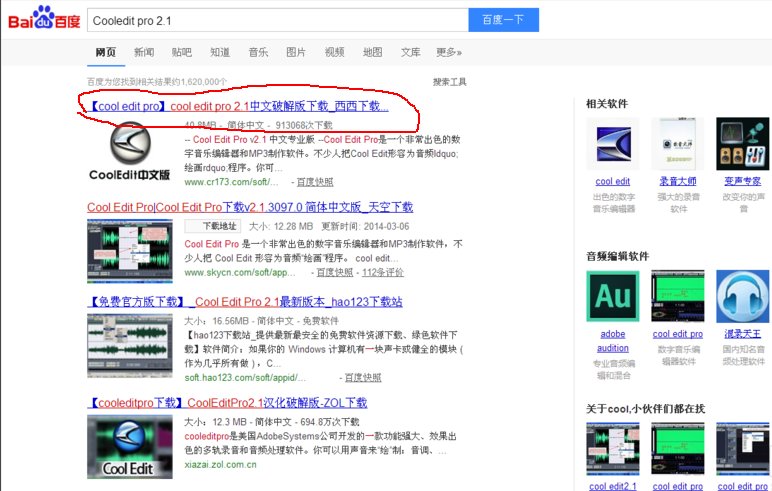
Task: Open the 录音大师 link
Action: coord(677,181)
